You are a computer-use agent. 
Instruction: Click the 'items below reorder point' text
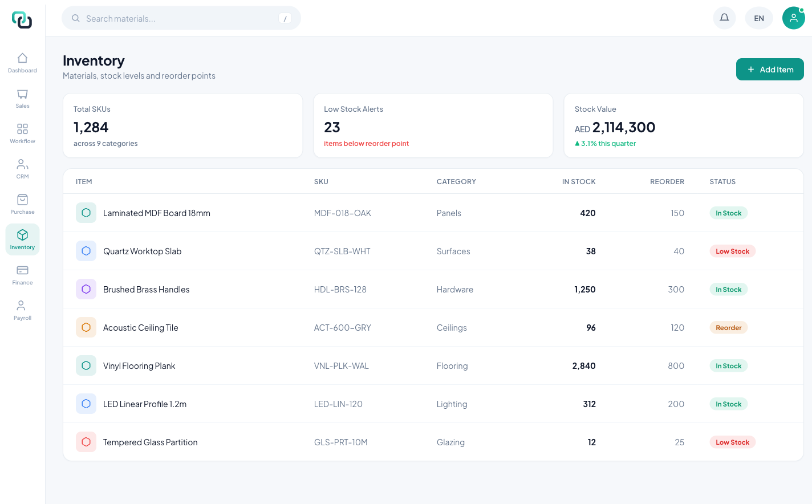click(367, 144)
